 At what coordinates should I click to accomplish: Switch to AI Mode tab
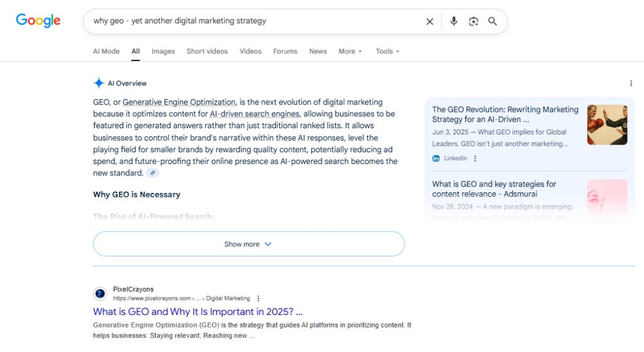[x=106, y=52]
